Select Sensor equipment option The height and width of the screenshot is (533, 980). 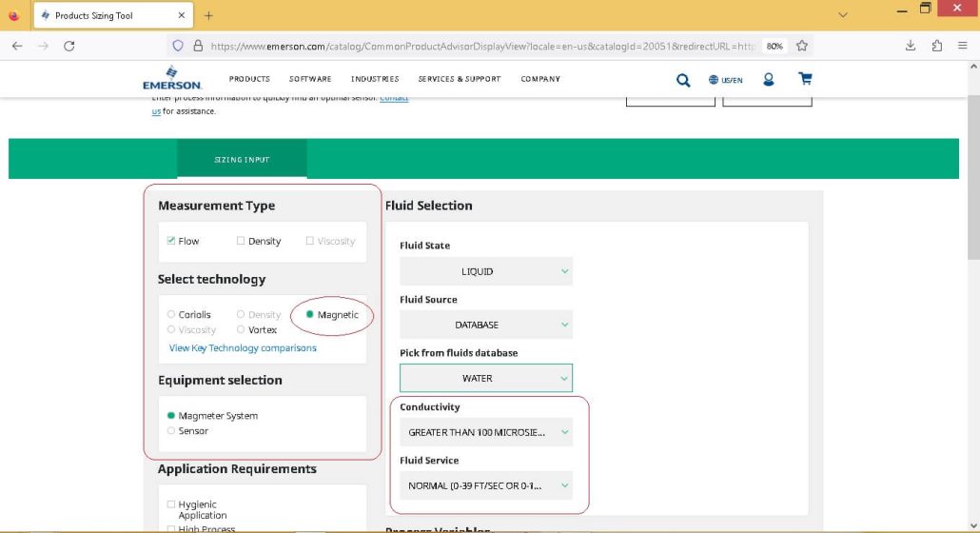tap(170, 430)
